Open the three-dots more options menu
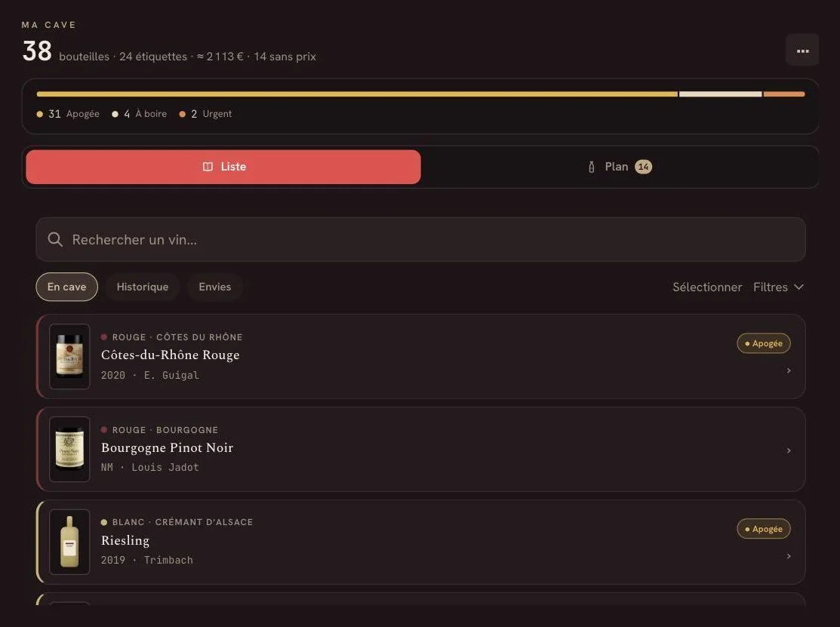The width and height of the screenshot is (840, 627). click(x=802, y=51)
